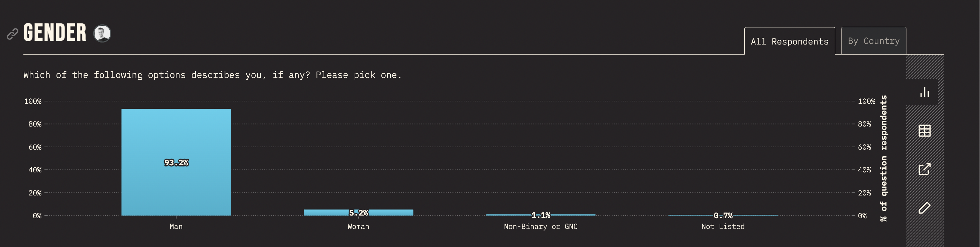
Task: Copy the Gender section link icon
Action: click(x=13, y=34)
